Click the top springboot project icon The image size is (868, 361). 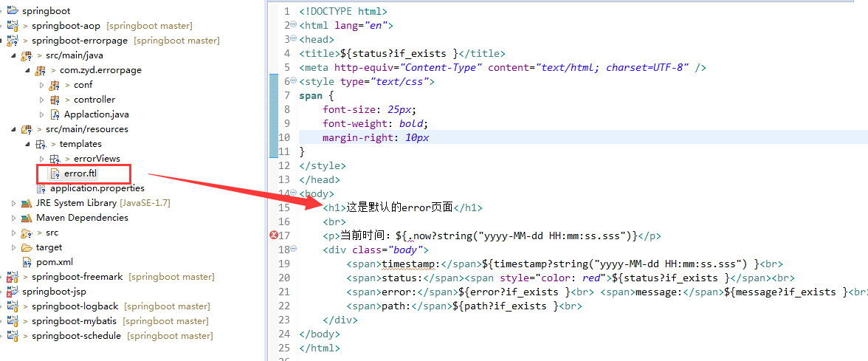(12, 10)
